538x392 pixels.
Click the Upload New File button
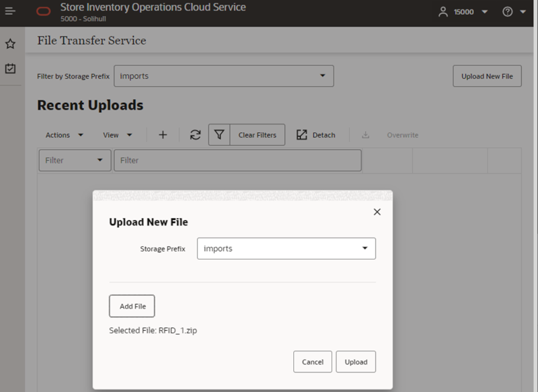click(487, 76)
